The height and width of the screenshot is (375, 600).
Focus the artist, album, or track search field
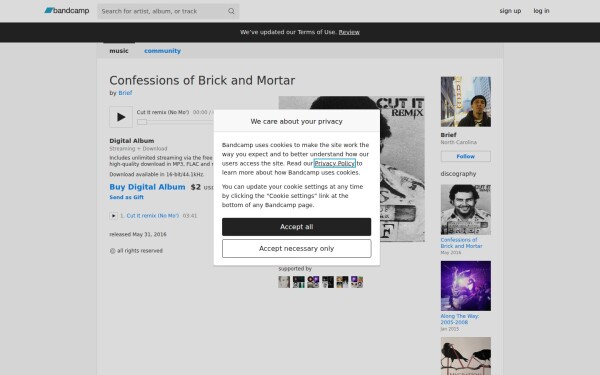pyautogui.click(x=168, y=11)
